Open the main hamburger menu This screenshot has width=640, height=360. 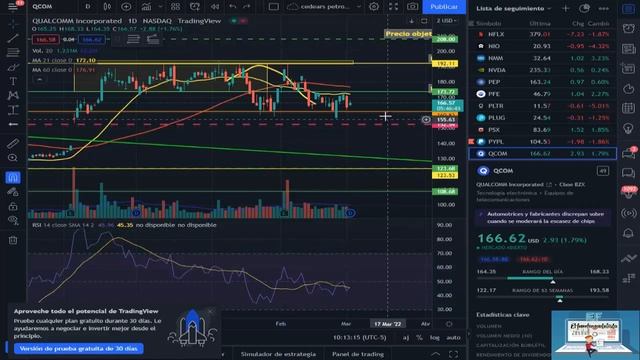point(13,7)
